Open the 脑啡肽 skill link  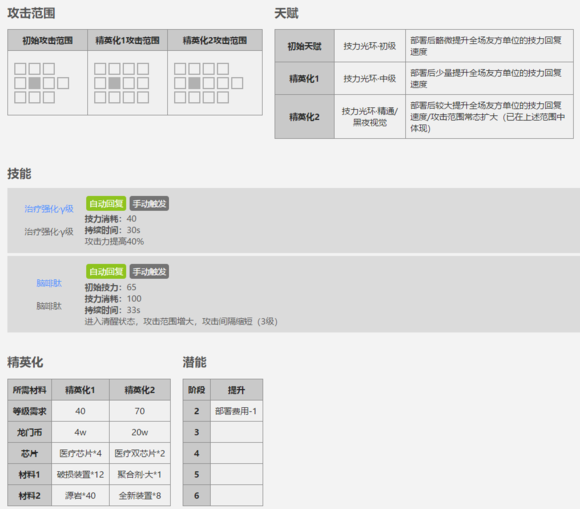tap(49, 283)
